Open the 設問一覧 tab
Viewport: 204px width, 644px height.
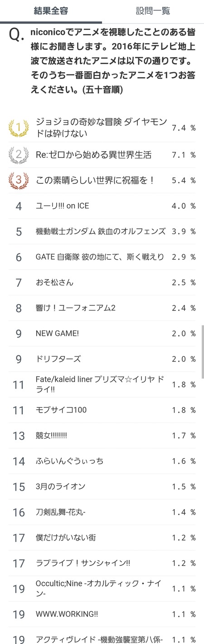pyautogui.click(x=153, y=11)
